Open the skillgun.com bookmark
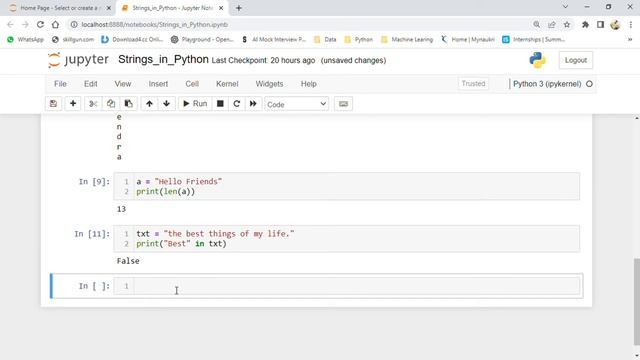 73,39
